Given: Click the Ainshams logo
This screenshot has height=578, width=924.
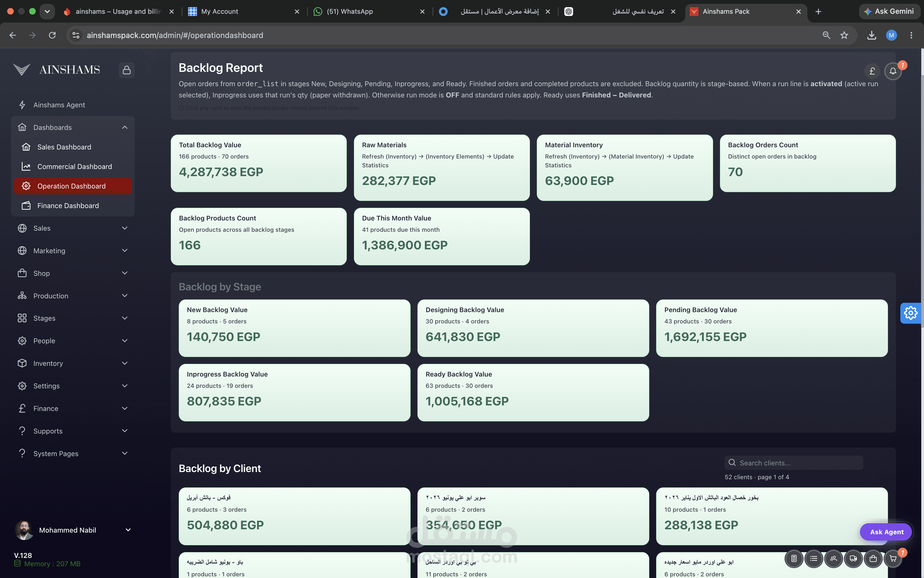Looking at the screenshot, I should point(56,70).
